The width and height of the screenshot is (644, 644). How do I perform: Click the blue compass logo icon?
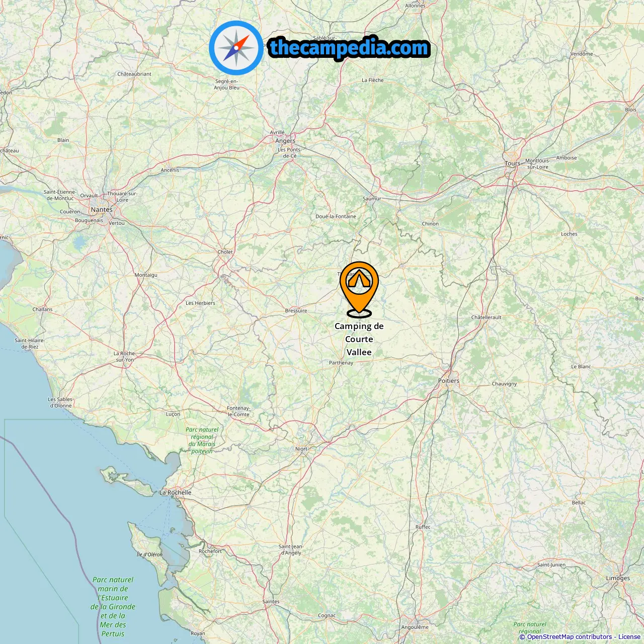click(x=236, y=48)
